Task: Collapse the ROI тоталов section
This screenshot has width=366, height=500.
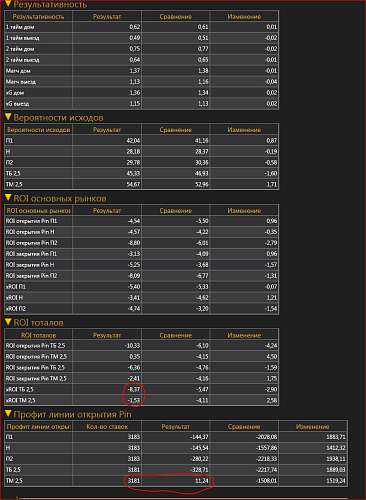Action: [9, 322]
